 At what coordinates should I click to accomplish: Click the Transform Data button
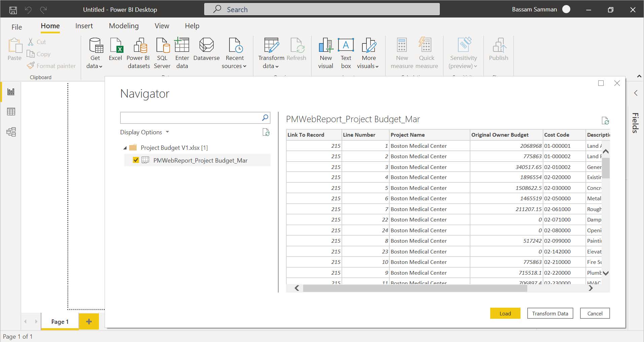coord(550,313)
